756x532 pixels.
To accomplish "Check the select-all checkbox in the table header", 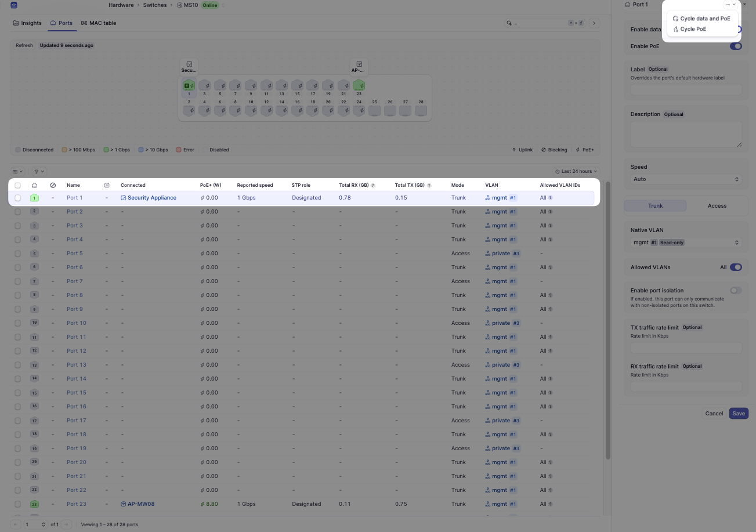I will [x=17, y=184].
